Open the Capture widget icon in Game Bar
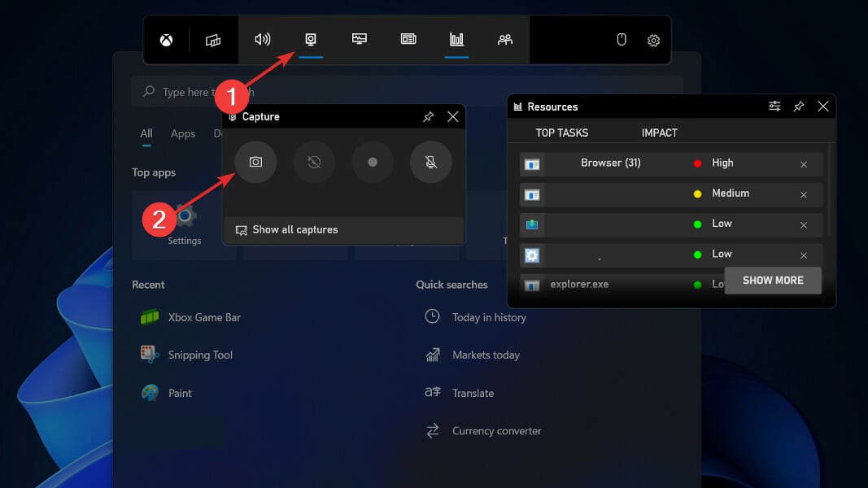 310,39
